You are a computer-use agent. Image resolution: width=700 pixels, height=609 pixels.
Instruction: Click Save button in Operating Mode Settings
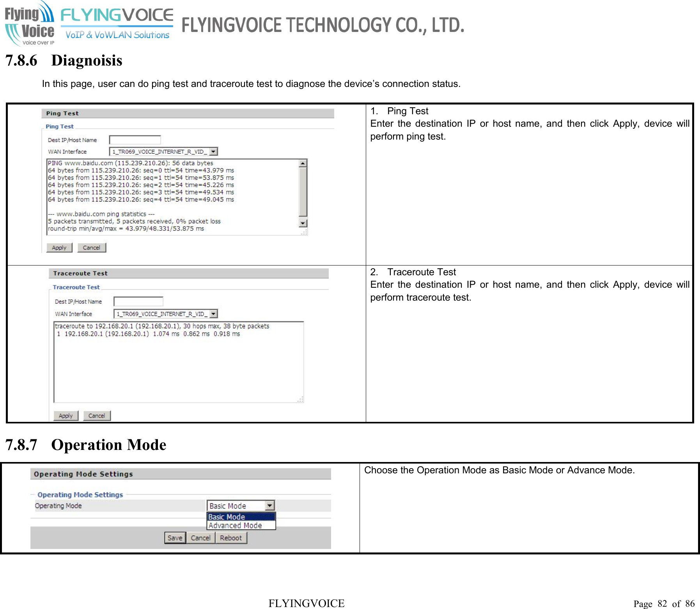[x=175, y=538]
